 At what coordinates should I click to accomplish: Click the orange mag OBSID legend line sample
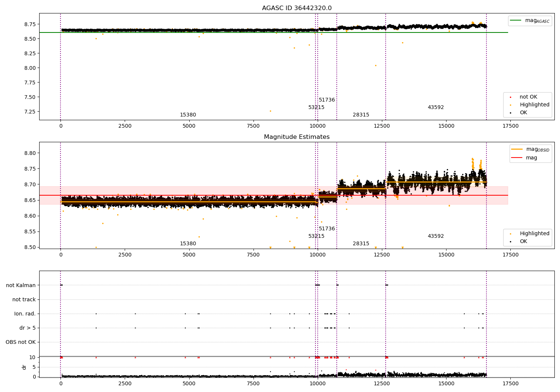point(517,149)
